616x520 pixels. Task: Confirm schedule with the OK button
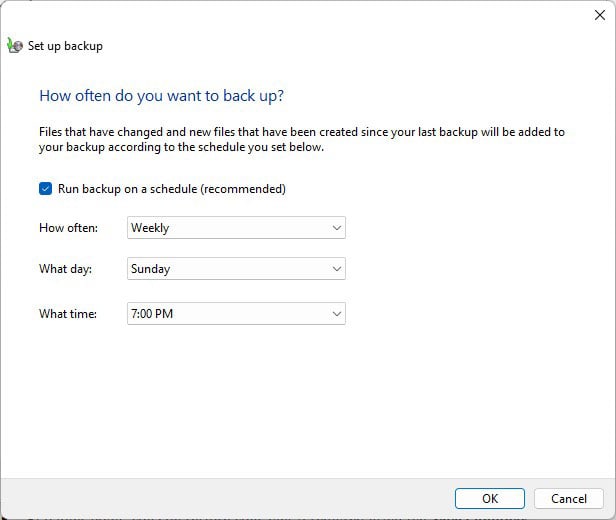pyautogui.click(x=490, y=498)
